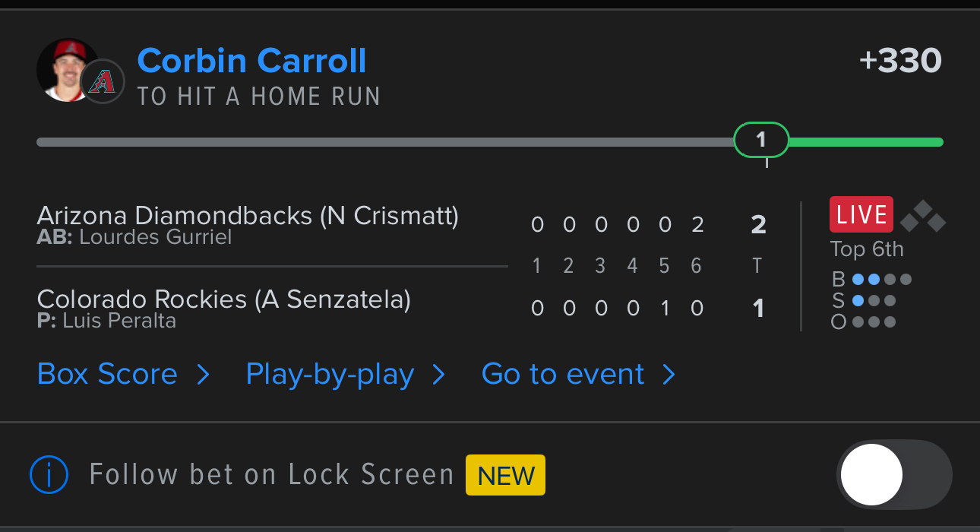
Task: Tap the baseball diamond bases icon
Action: pyautogui.click(x=922, y=217)
